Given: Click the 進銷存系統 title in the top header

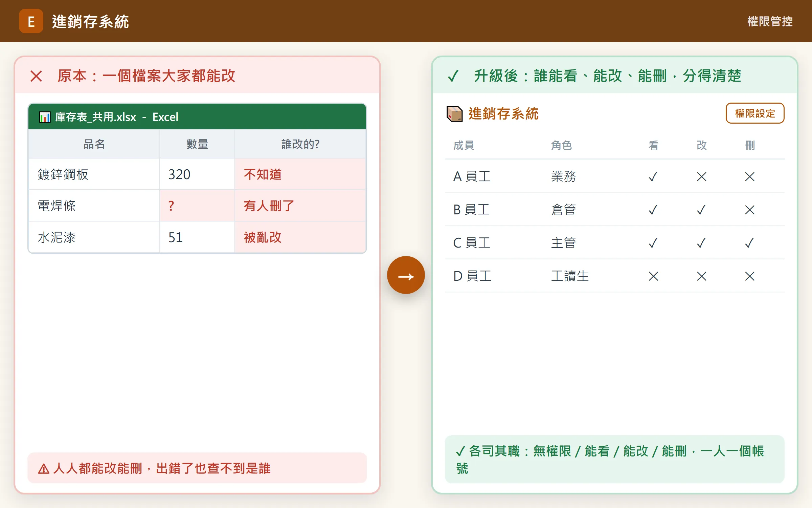Looking at the screenshot, I should point(90,22).
